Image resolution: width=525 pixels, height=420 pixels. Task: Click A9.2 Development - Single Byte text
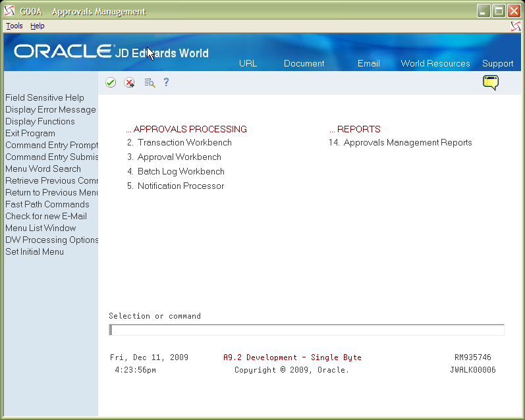(292, 357)
